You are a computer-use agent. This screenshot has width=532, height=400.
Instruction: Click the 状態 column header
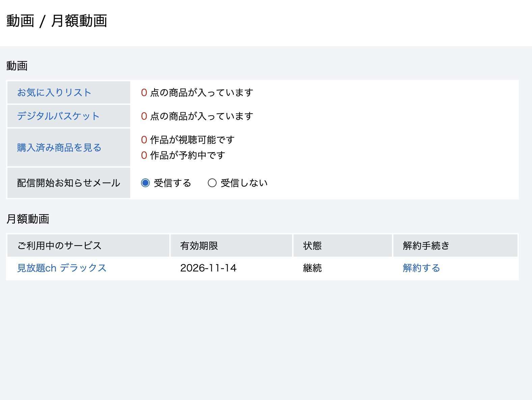pyautogui.click(x=343, y=246)
